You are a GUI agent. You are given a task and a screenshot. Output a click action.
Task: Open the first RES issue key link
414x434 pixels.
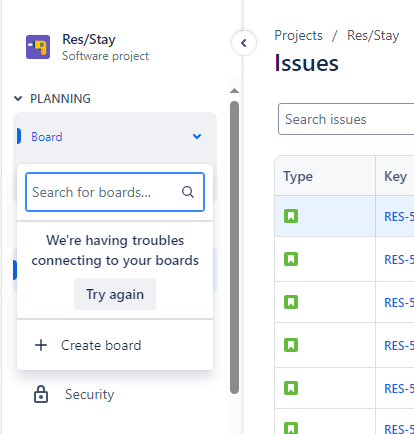point(399,217)
